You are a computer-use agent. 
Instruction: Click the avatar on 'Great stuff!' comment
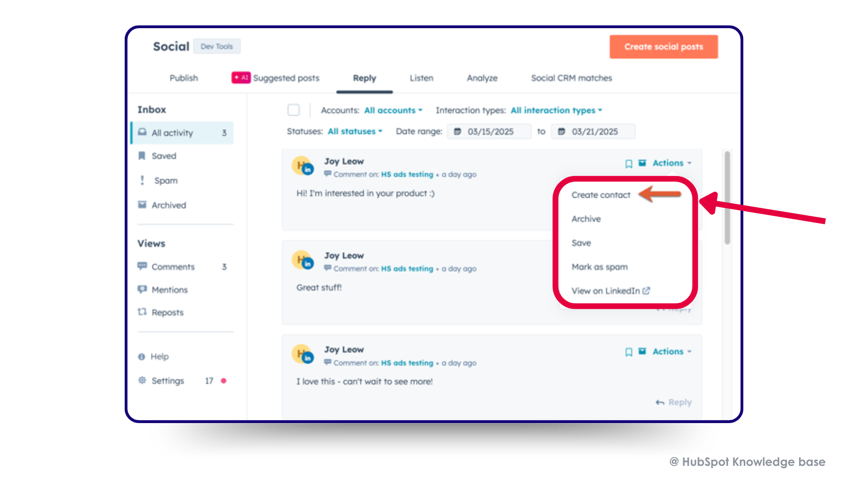point(302,260)
